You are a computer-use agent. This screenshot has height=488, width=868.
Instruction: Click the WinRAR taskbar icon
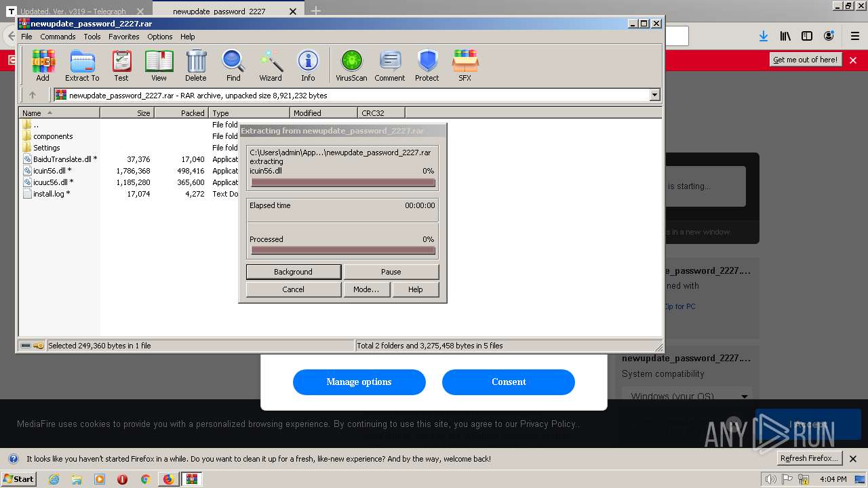pyautogui.click(x=192, y=479)
